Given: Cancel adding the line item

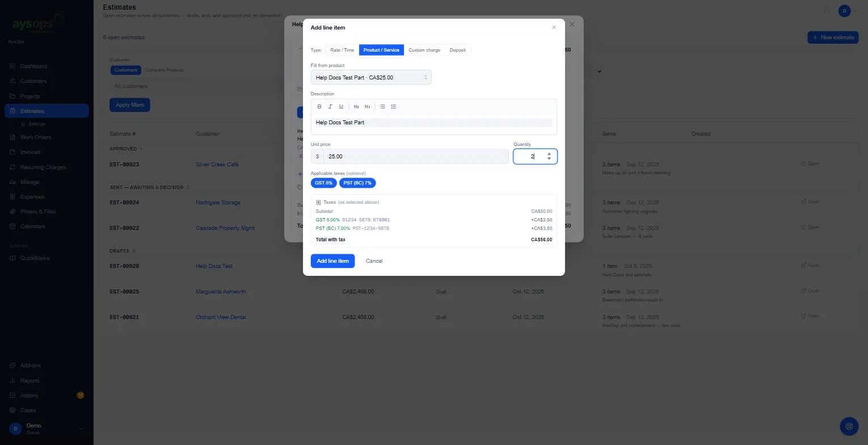Looking at the screenshot, I should coord(374,261).
